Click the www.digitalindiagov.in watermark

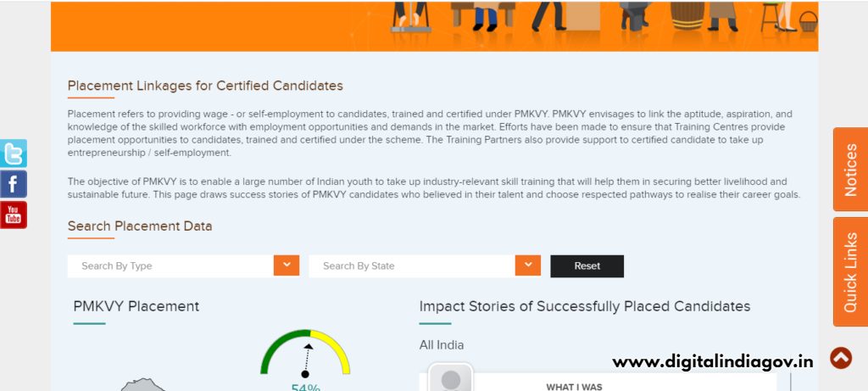tap(713, 362)
